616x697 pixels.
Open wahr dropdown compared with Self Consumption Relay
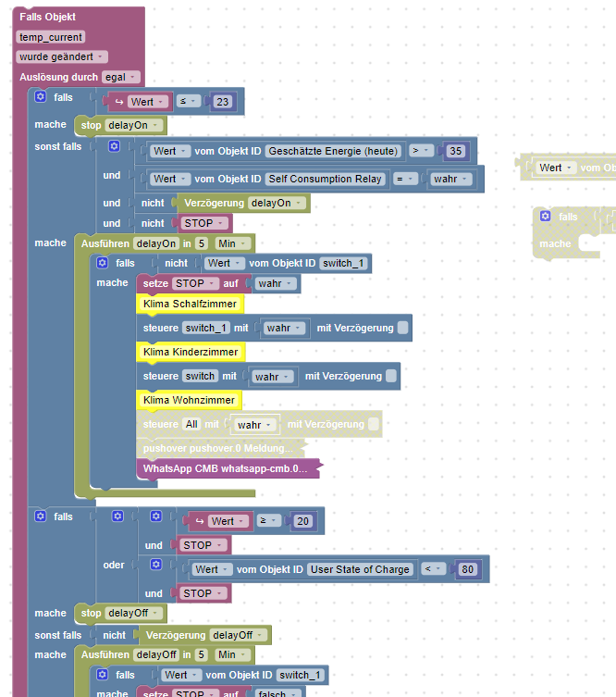coord(451,179)
